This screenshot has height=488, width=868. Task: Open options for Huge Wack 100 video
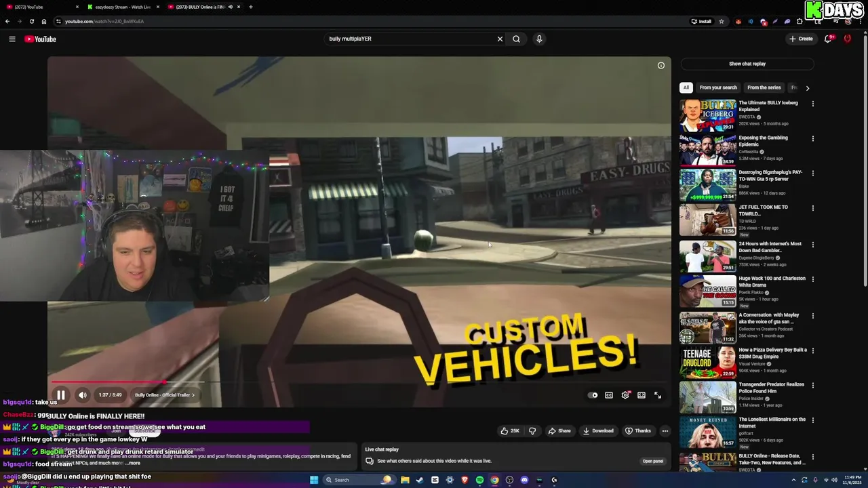(x=812, y=279)
